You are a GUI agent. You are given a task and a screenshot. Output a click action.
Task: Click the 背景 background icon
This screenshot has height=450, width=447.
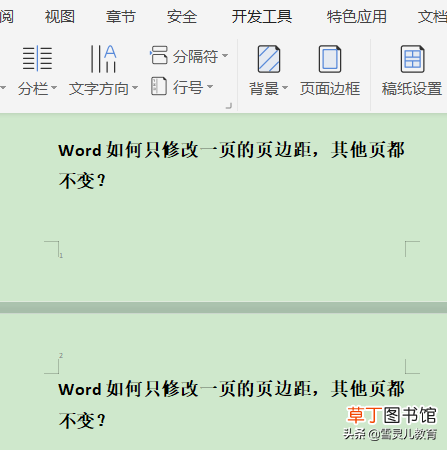click(269, 59)
